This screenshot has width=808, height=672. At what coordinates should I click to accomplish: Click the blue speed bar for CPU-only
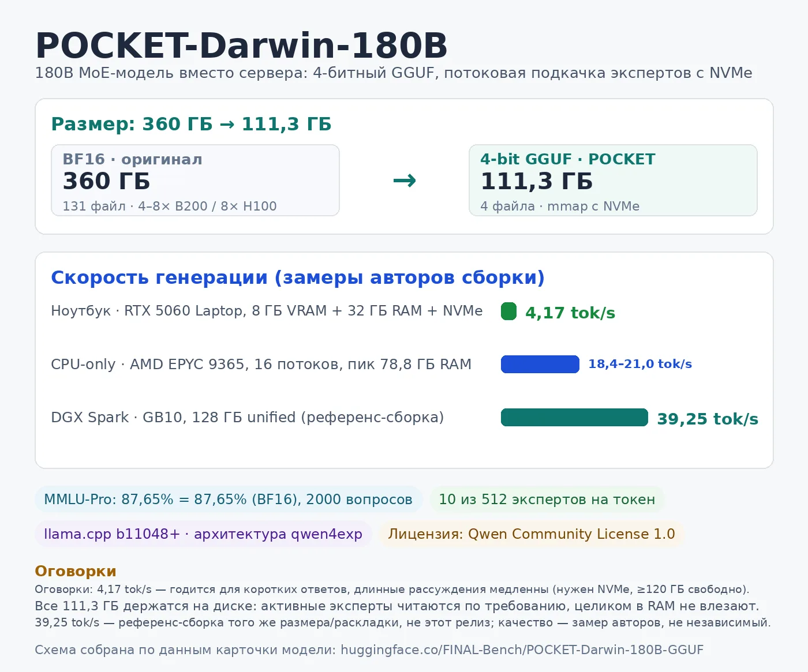[540, 365]
